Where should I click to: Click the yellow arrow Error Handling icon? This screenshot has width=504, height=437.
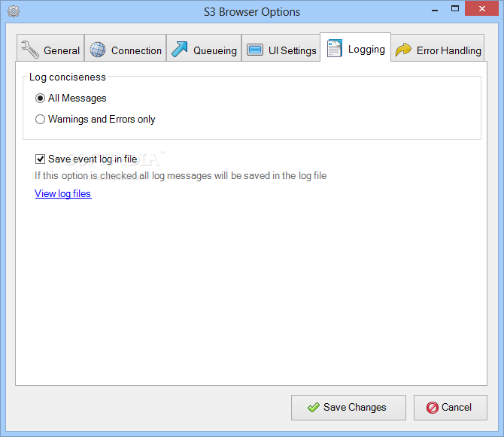403,50
